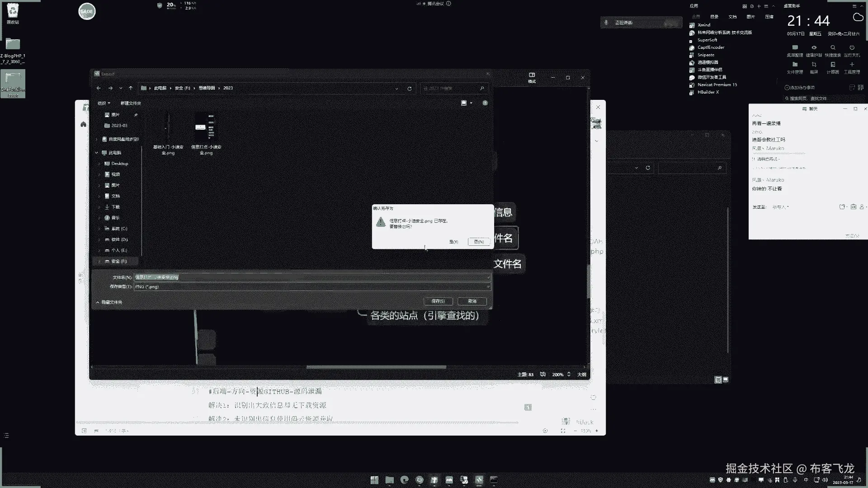The height and width of the screenshot is (488, 868).
Task: Click 否(N) to decline replacing file
Action: [x=479, y=242]
